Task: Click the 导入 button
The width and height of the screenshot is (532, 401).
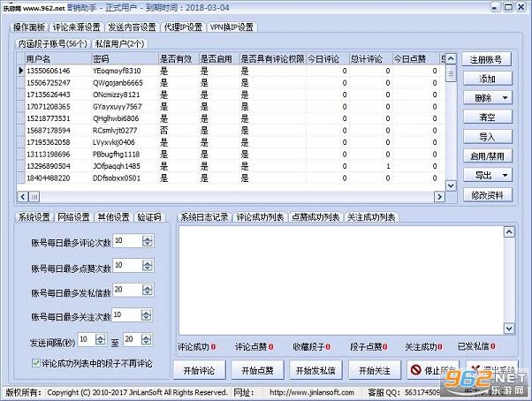Action: click(x=488, y=137)
